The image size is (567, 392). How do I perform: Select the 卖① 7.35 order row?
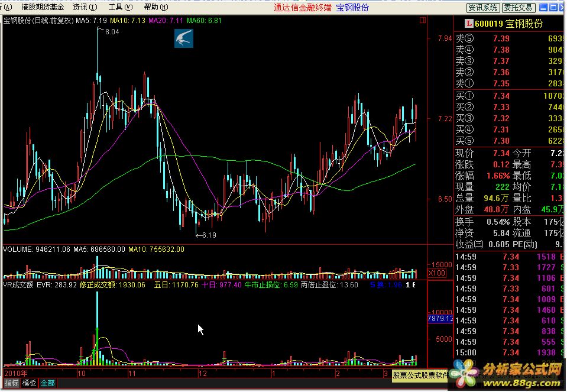[x=509, y=83]
